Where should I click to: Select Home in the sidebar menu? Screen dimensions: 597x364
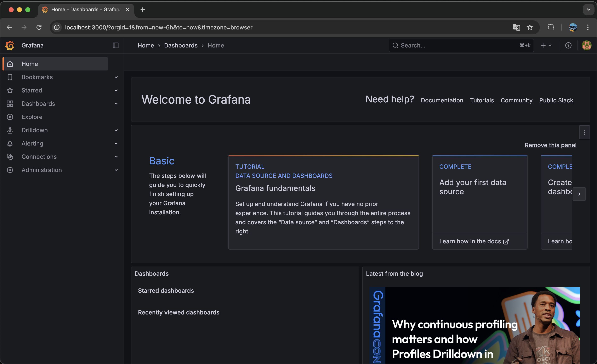click(30, 64)
